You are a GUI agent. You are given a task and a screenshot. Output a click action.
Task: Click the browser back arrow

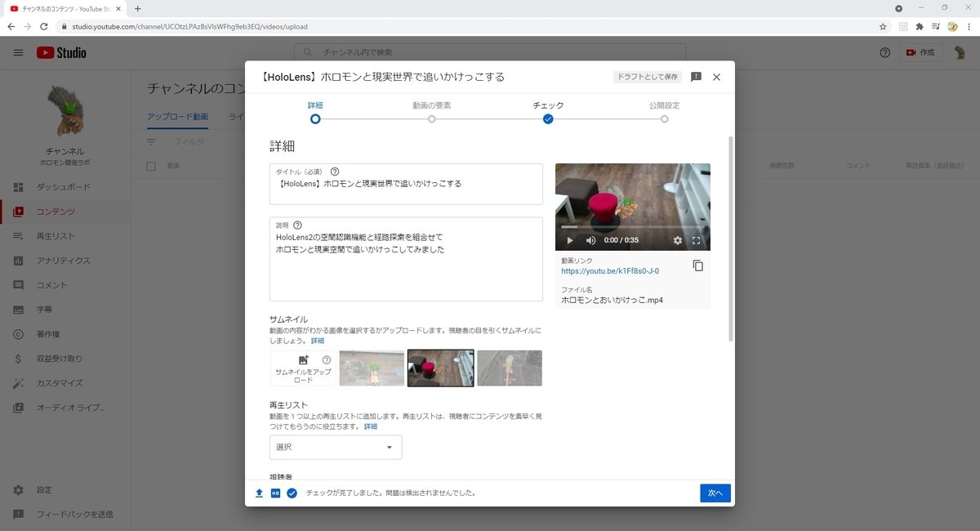click(11, 26)
